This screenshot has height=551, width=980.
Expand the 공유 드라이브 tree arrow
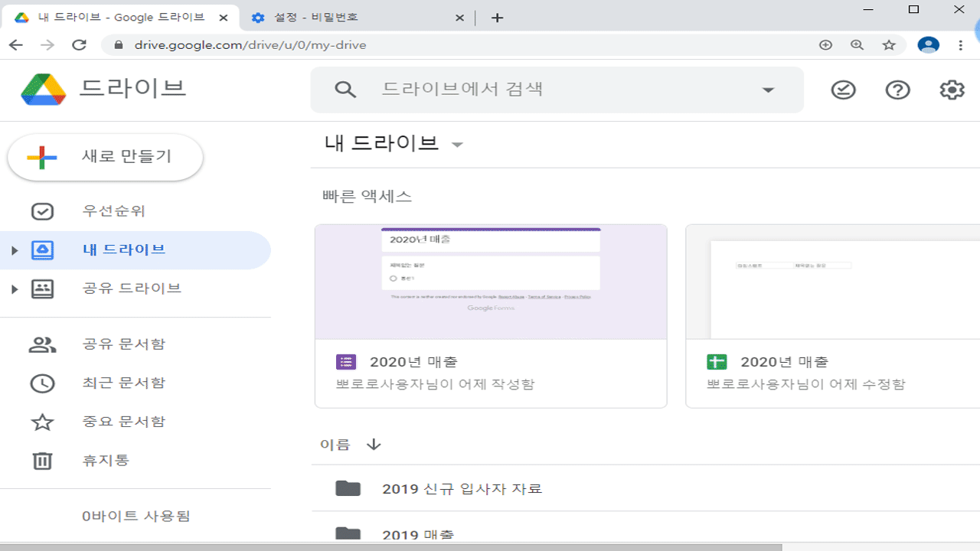pos(14,289)
